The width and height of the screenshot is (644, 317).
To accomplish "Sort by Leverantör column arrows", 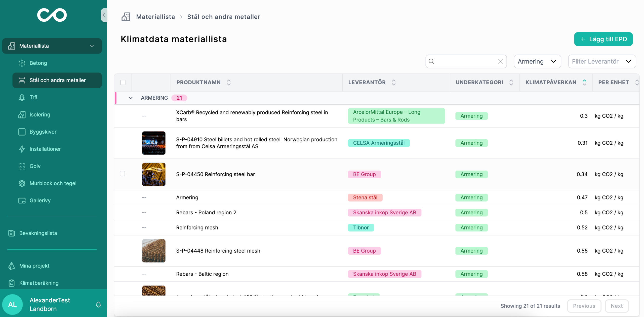I will tap(394, 82).
